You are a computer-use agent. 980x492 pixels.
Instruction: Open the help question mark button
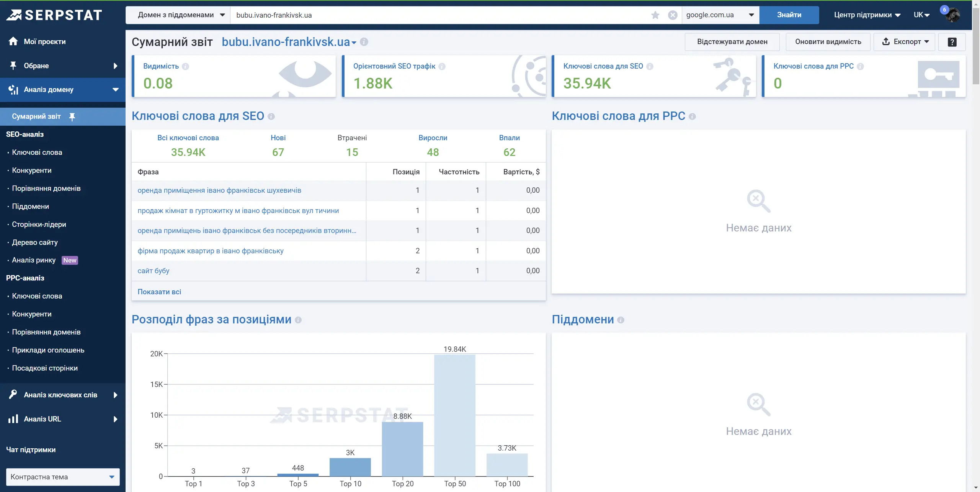point(952,42)
